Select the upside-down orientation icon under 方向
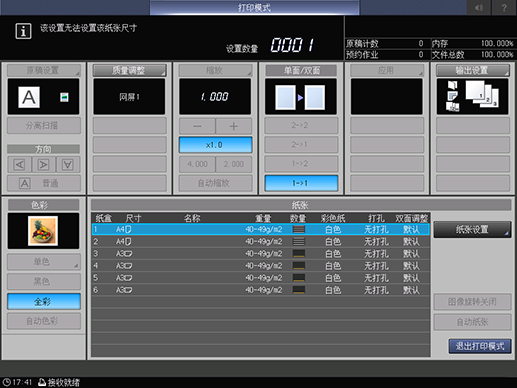The width and height of the screenshot is (517, 388). click(x=68, y=164)
